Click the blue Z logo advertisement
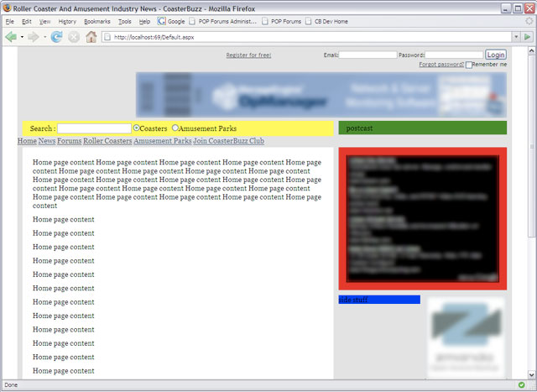The width and height of the screenshot is (537, 392). (466, 337)
